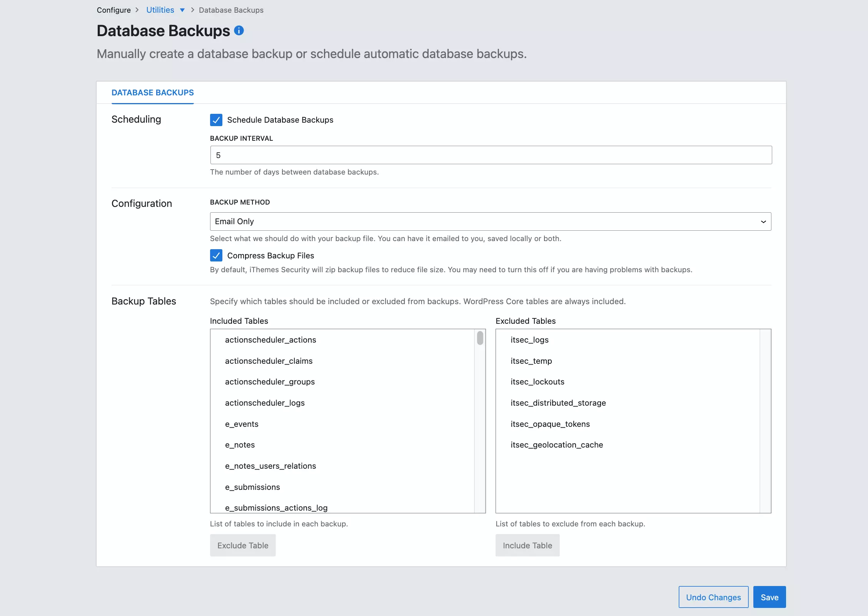
Task: Select the Database Backups tab
Action: pos(153,93)
